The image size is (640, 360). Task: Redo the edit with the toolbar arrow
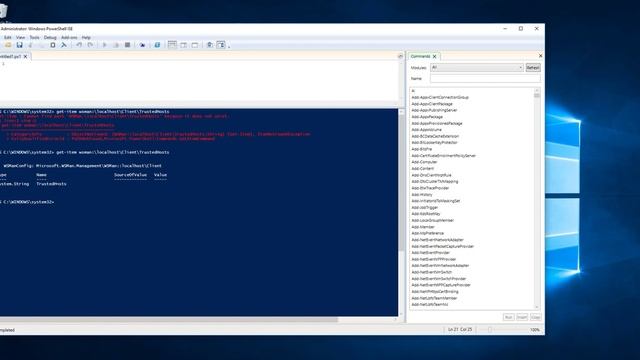[x=90, y=45]
